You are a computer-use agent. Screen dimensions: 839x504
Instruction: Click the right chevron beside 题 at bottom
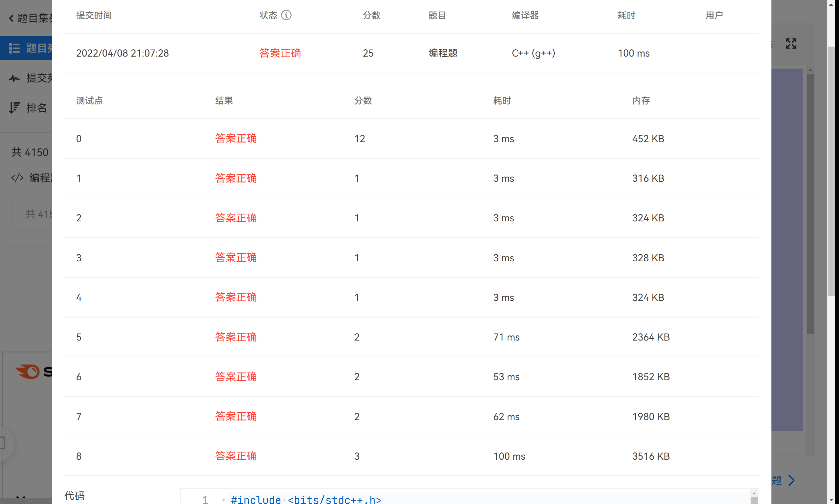[791, 480]
